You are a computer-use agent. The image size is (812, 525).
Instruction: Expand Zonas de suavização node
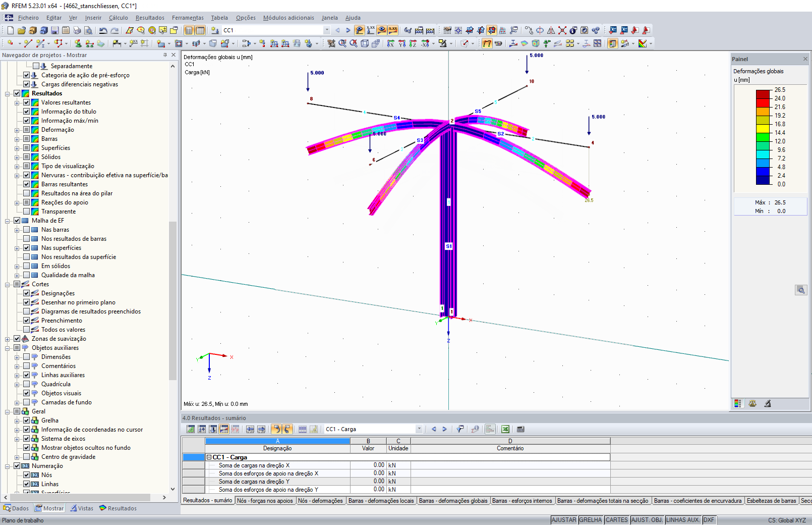pyautogui.click(x=8, y=339)
